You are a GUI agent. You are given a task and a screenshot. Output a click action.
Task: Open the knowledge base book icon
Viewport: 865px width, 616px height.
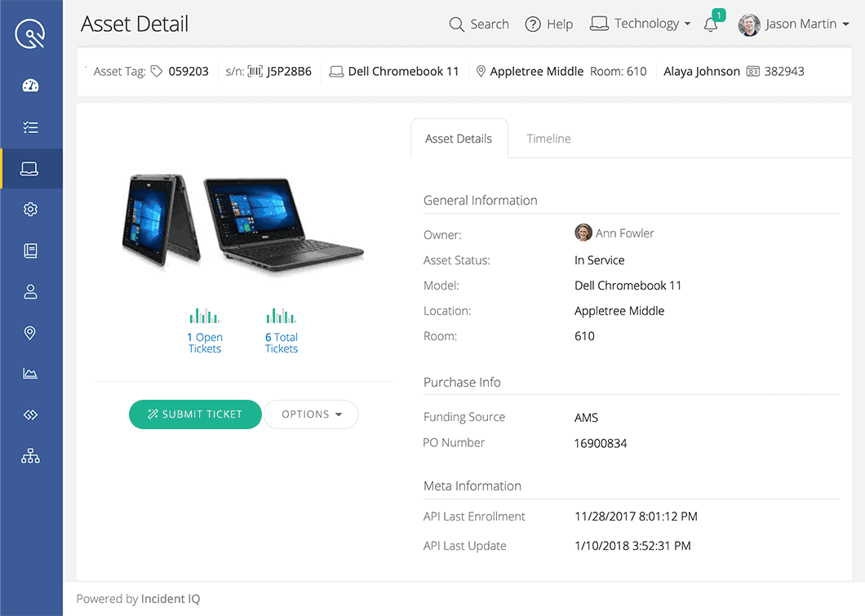(x=30, y=250)
